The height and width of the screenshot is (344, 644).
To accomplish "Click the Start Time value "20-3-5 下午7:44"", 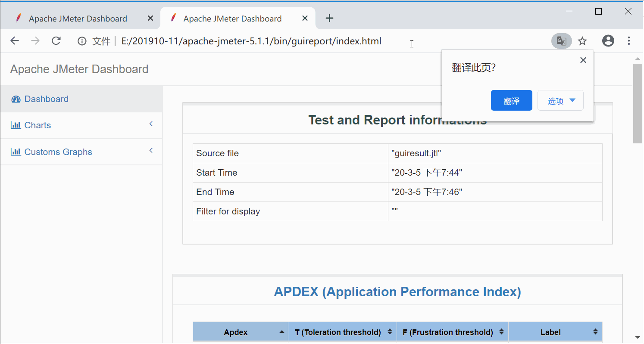I will 427,173.
